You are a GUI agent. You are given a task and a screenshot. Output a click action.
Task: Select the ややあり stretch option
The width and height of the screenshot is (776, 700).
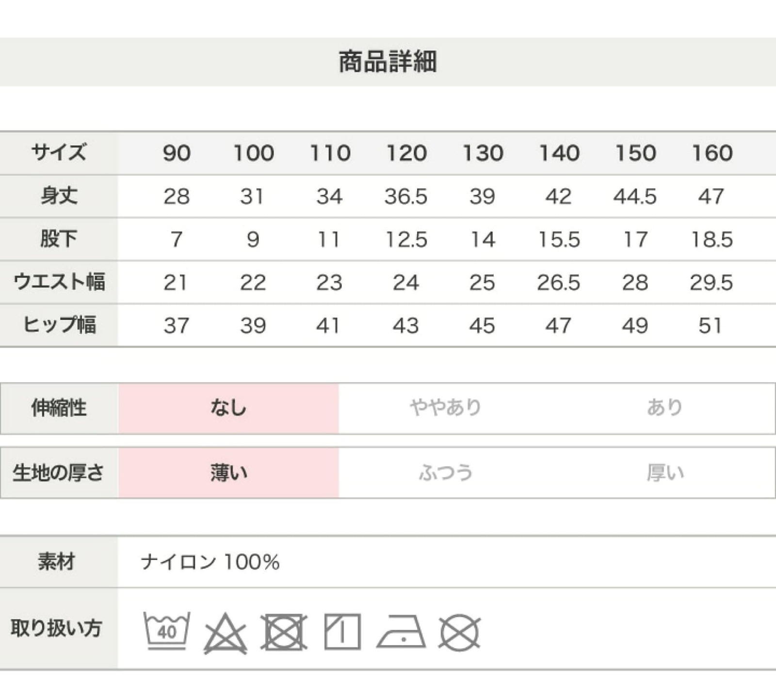point(446,408)
